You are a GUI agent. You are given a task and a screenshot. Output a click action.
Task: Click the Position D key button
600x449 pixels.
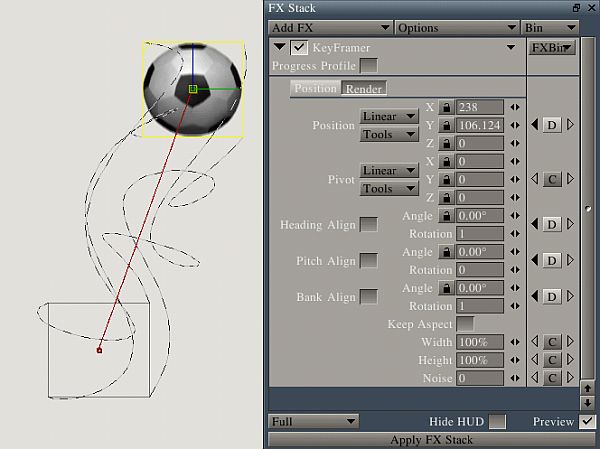pos(552,125)
